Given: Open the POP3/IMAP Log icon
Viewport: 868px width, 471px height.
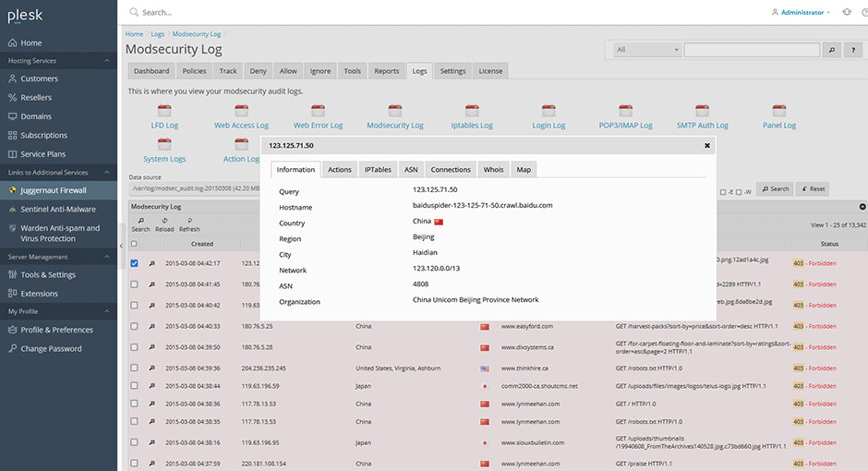Looking at the screenshot, I should click(x=625, y=110).
